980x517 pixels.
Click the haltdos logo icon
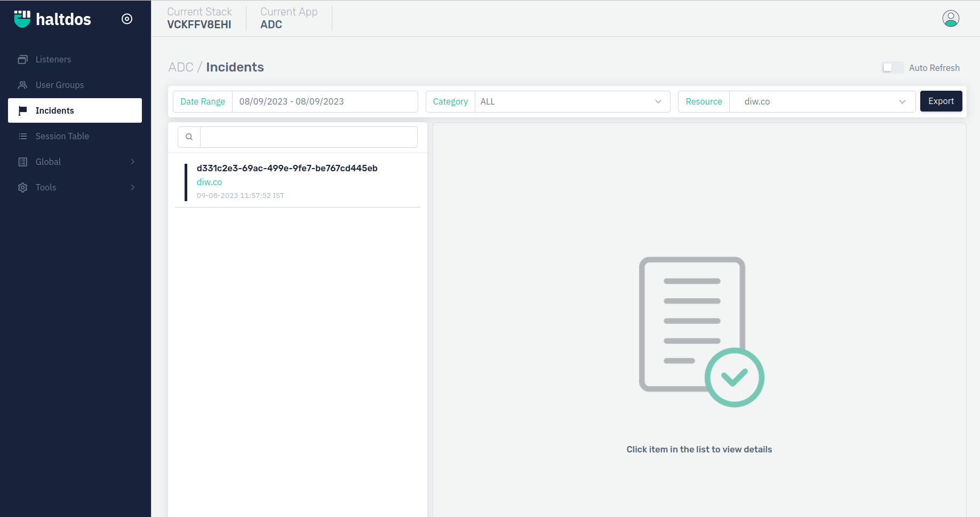(22, 19)
